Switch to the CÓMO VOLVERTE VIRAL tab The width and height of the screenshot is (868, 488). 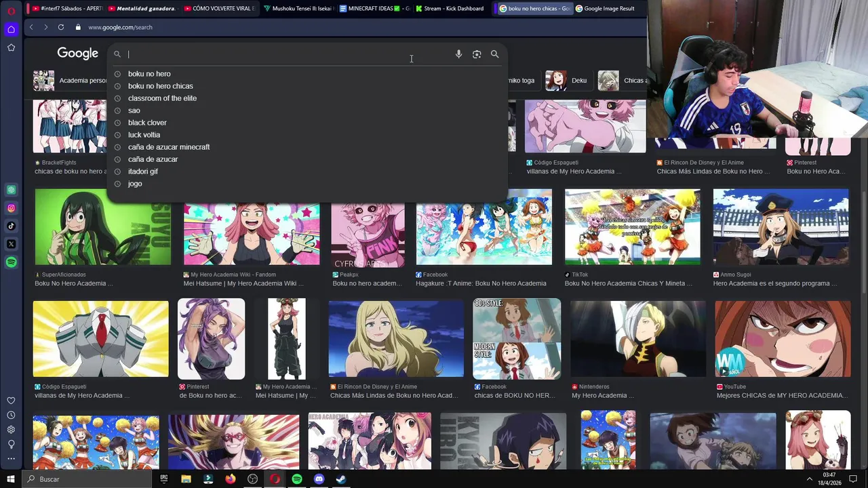point(220,9)
